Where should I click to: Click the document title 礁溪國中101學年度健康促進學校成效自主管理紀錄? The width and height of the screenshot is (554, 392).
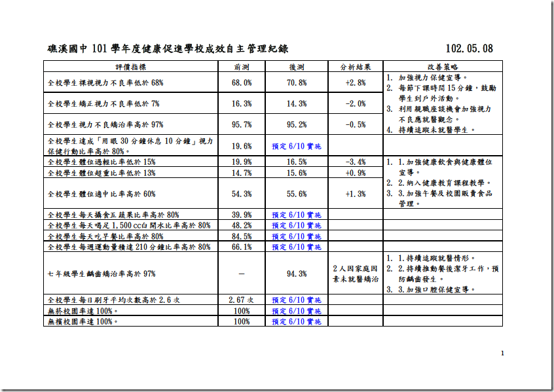point(168,48)
